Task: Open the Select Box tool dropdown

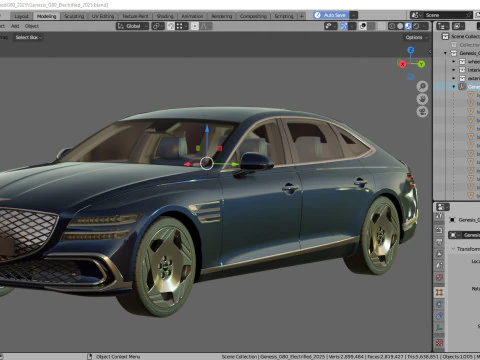Action: (28, 37)
